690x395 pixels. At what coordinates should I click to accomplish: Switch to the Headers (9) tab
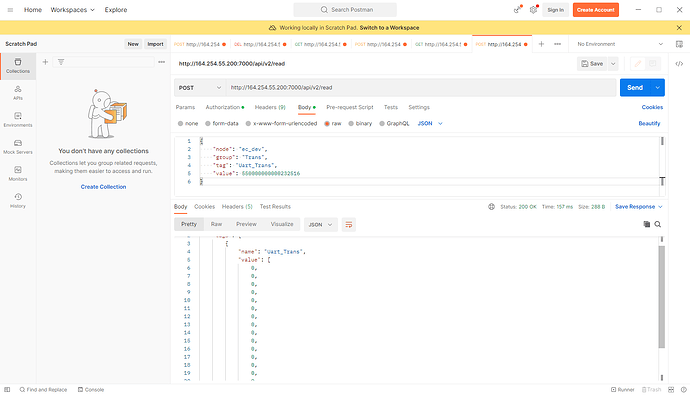pos(270,107)
